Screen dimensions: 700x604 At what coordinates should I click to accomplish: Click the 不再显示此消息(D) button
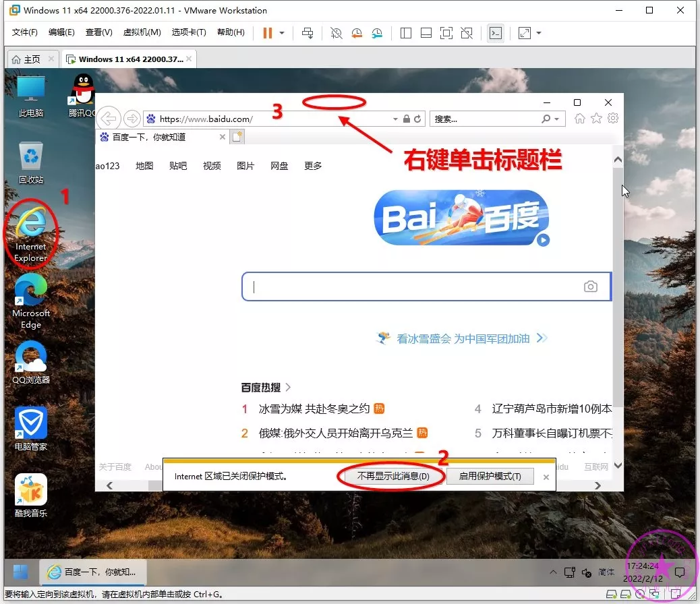click(392, 476)
